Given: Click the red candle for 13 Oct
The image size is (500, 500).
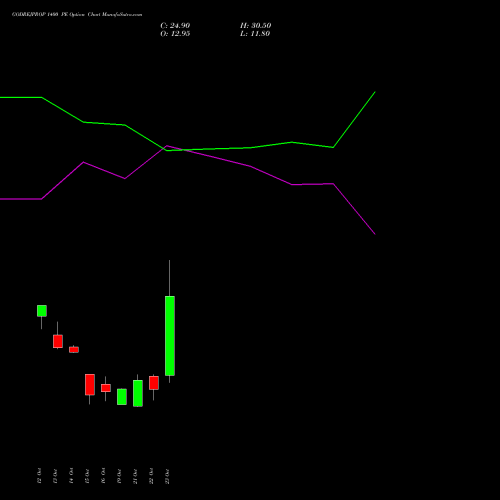Looking at the screenshot, I should [x=58, y=341].
